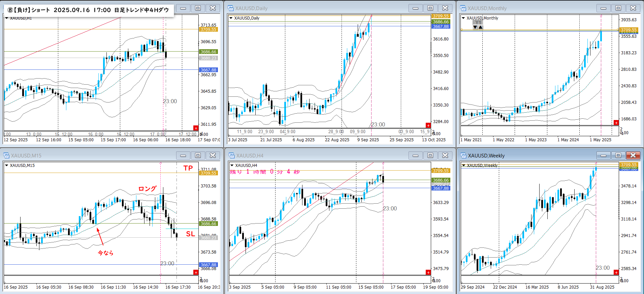Click the XAUUSD,Daily window title icon
Image resolution: width=644 pixels, height=294 pixels.
[x=231, y=8]
